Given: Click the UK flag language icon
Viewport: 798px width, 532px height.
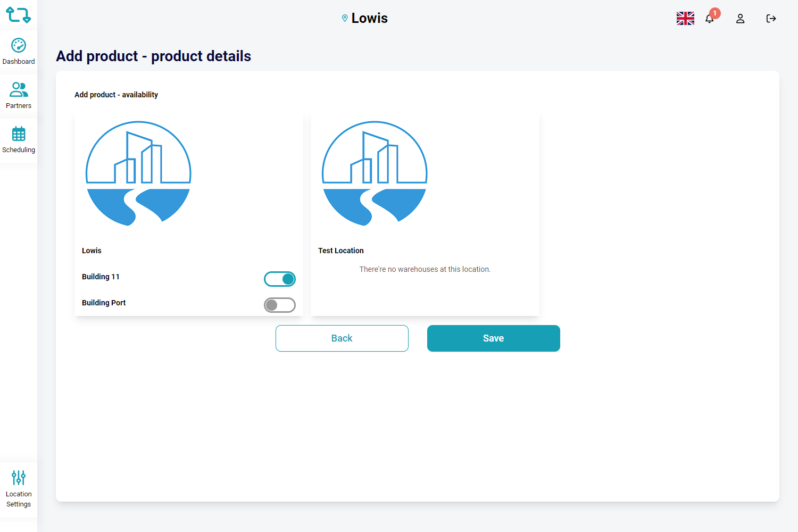Looking at the screenshot, I should tap(685, 19).
